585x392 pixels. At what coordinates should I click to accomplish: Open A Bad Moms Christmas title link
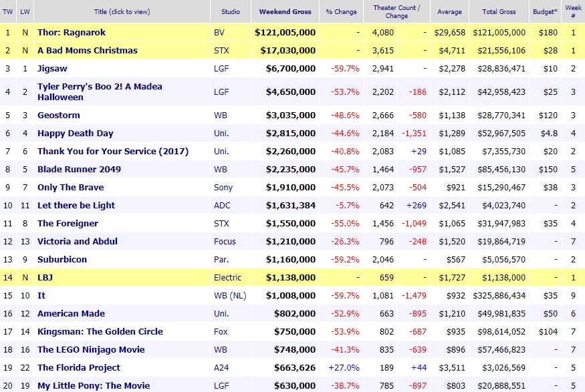(88, 50)
